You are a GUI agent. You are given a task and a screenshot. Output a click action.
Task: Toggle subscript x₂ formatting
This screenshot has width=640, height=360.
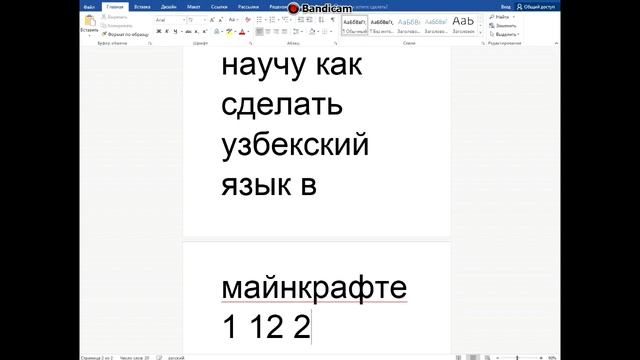196,31
